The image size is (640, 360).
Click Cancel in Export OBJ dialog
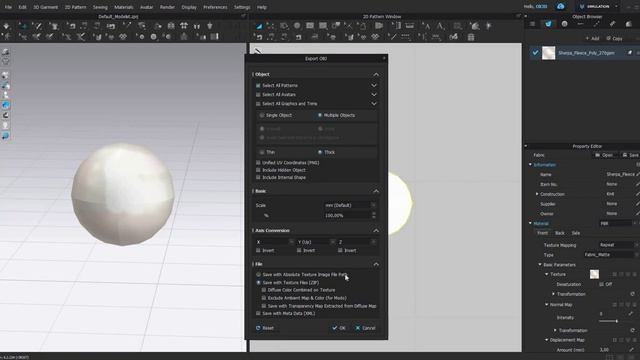365,328
